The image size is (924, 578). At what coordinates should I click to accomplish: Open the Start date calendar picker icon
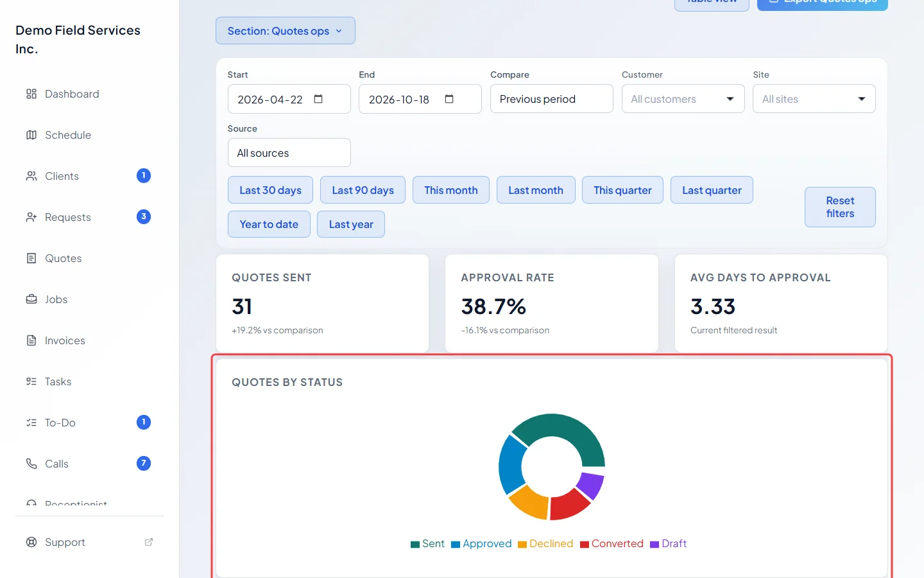(x=318, y=99)
